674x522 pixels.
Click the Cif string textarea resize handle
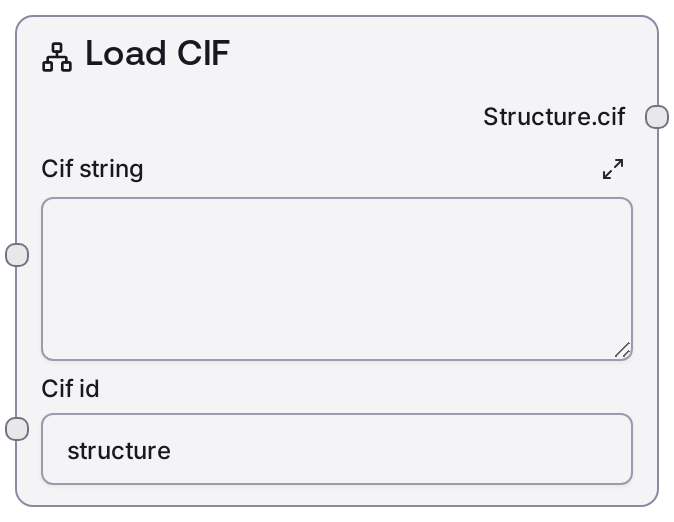(622, 350)
